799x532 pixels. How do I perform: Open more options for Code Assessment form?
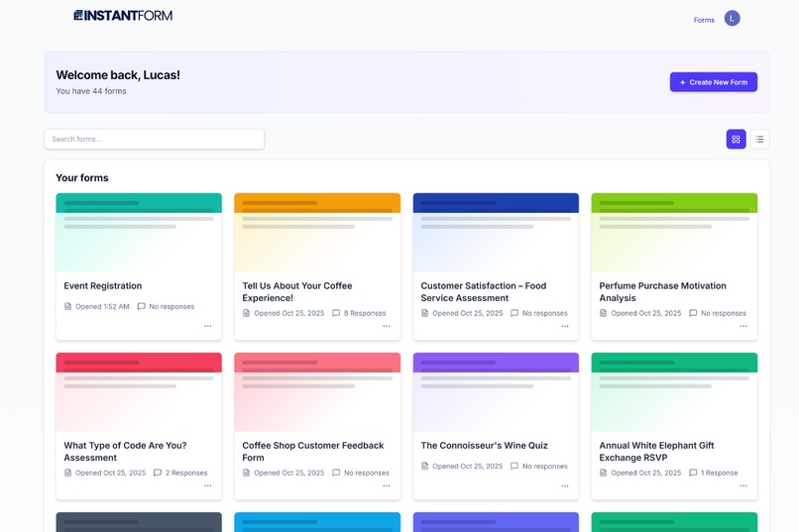[x=208, y=485]
